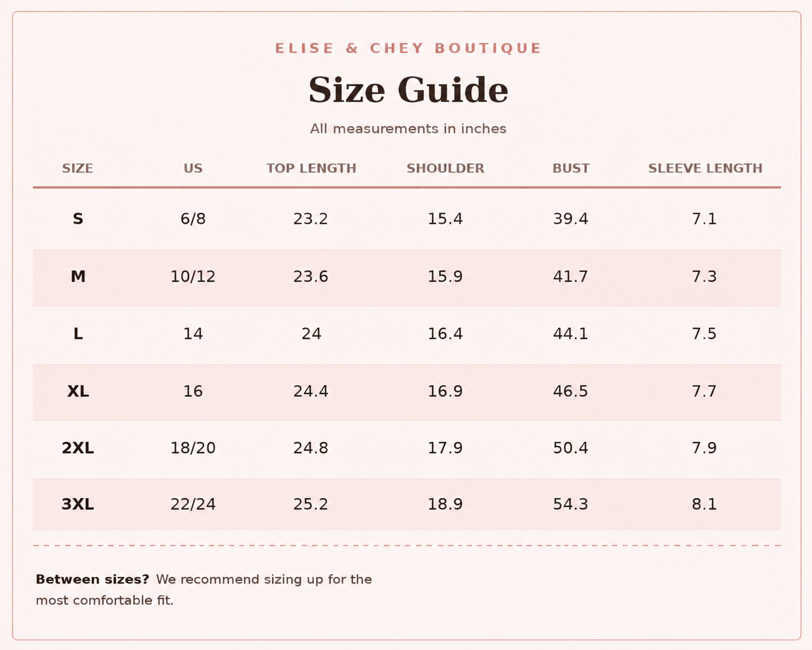Select the 2XL size row label
This screenshot has width=812, height=650.
click(78, 448)
